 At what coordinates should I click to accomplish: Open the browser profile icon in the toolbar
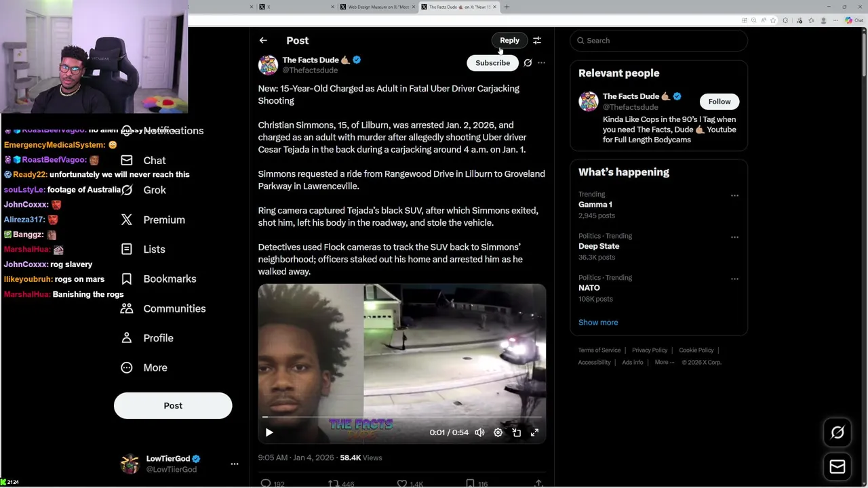pyautogui.click(x=823, y=20)
